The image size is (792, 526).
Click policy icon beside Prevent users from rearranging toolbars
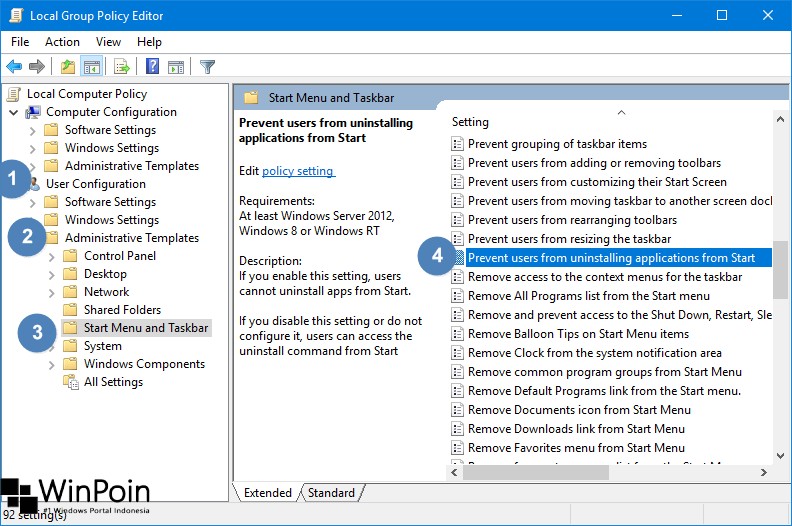click(457, 220)
